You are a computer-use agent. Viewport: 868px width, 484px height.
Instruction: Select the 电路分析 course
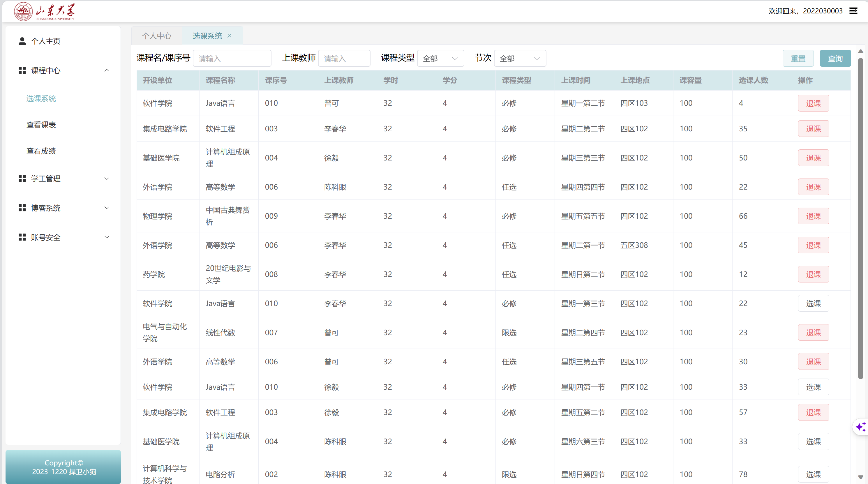point(813,474)
